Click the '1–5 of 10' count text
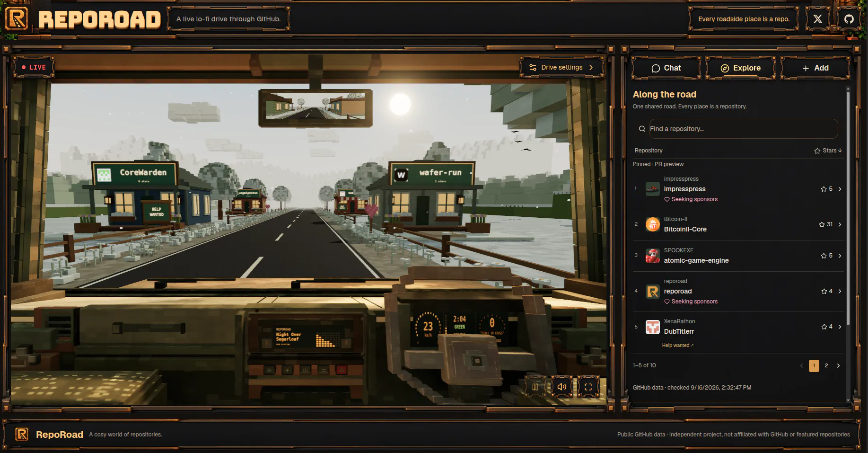Viewport: 868px width, 453px height. tap(644, 365)
